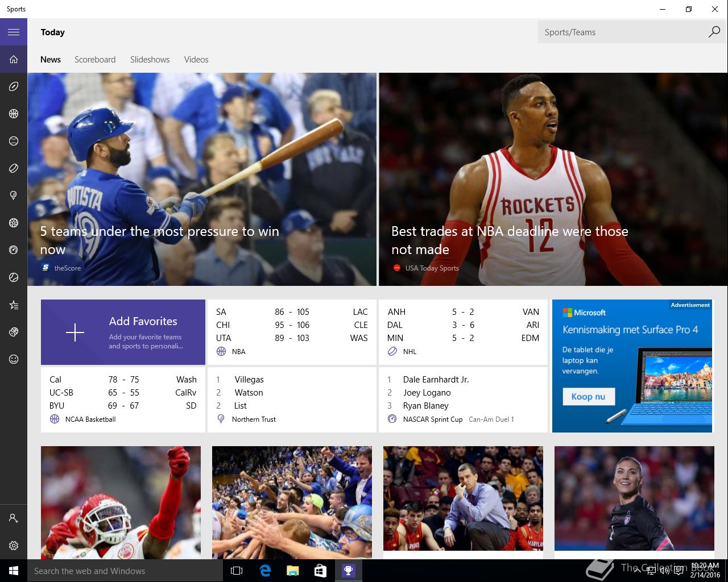Click the NASCAR Sprint Cup gauge icon
This screenshot has height=582, width=728.
click(392, 419)
